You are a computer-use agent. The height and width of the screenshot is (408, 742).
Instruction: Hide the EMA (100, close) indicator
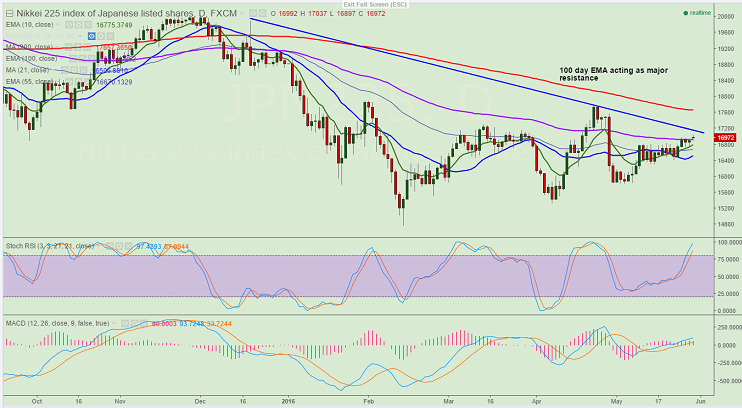tap(73, 59)
